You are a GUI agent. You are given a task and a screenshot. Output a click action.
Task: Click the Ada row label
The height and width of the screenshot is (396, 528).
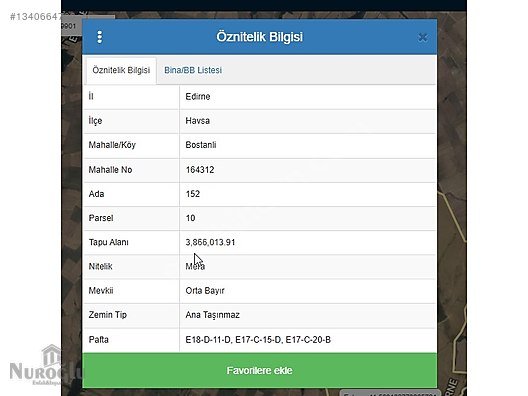point(96,194)
